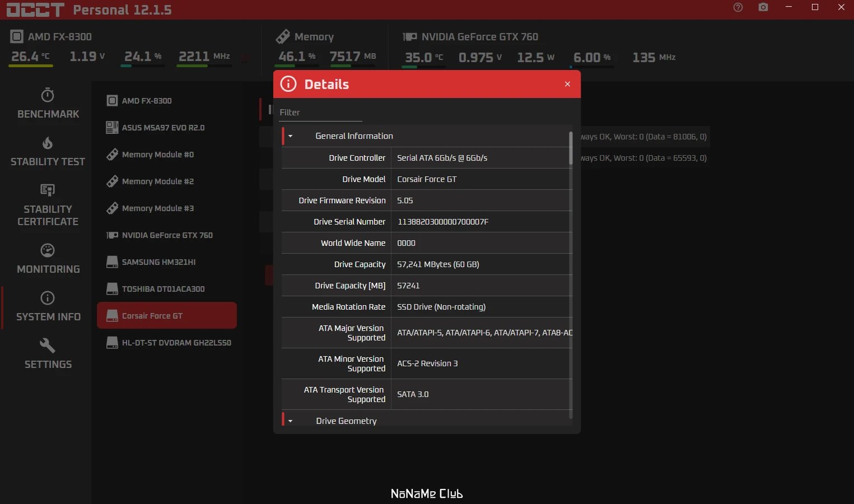Viewport: 854px width, 504px height.
Task: Open the Stability Certificate section
Action: coord(48,205)
